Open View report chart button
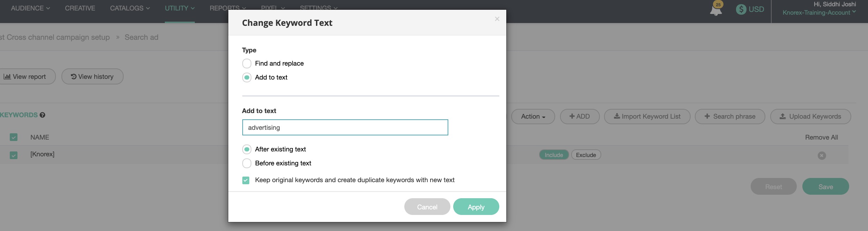The height and width of the screenshot is (231, 868). click(25, 76)
